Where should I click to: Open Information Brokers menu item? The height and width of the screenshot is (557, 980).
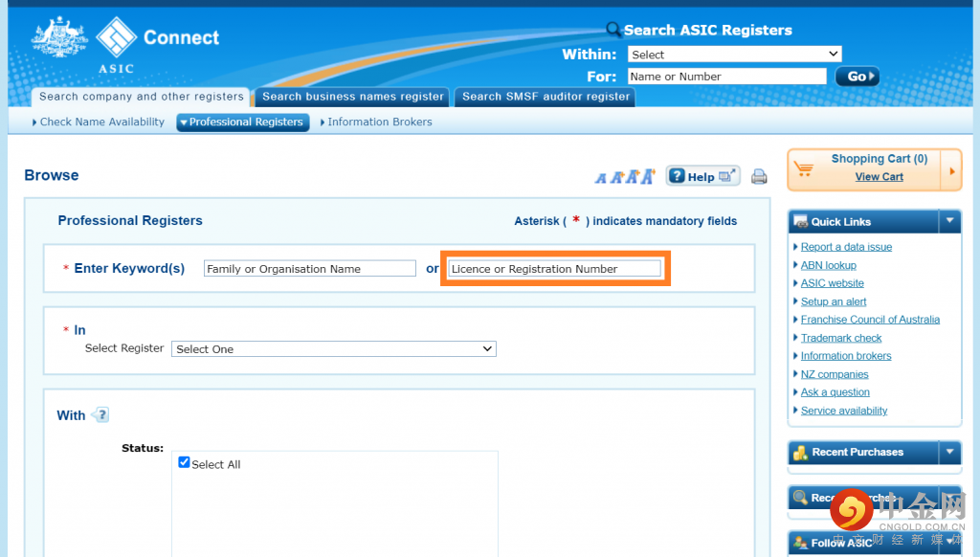pyautogui.click(x=376, y=122)
